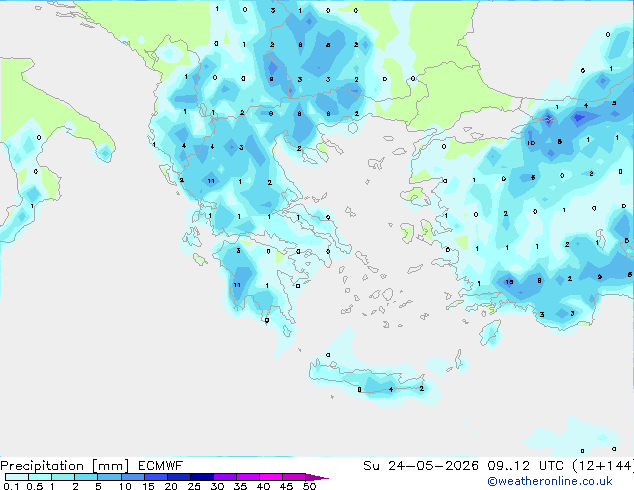Select the 2–5 mm legend color box
634x490 pixels.
click(86, 477)
